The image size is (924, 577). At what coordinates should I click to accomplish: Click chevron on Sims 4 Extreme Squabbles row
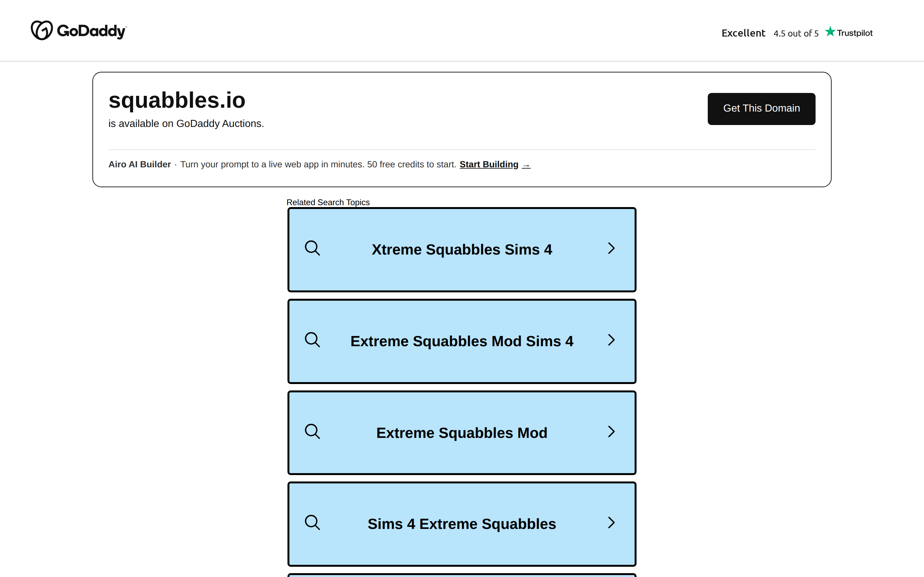[611, 523]
